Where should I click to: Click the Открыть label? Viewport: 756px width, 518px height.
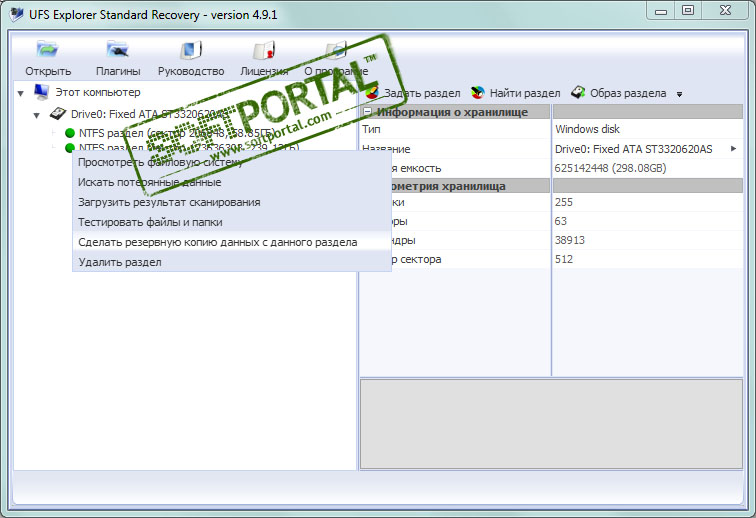(48, 71)
